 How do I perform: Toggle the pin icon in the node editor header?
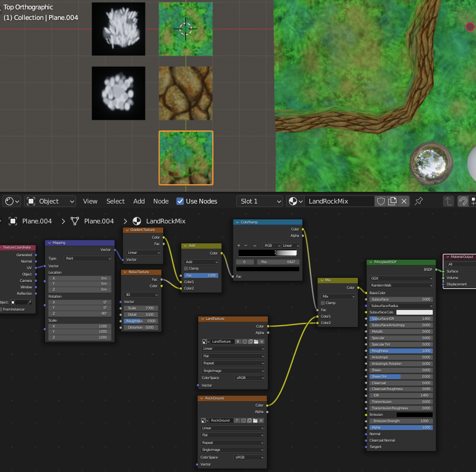pos(419,201)
